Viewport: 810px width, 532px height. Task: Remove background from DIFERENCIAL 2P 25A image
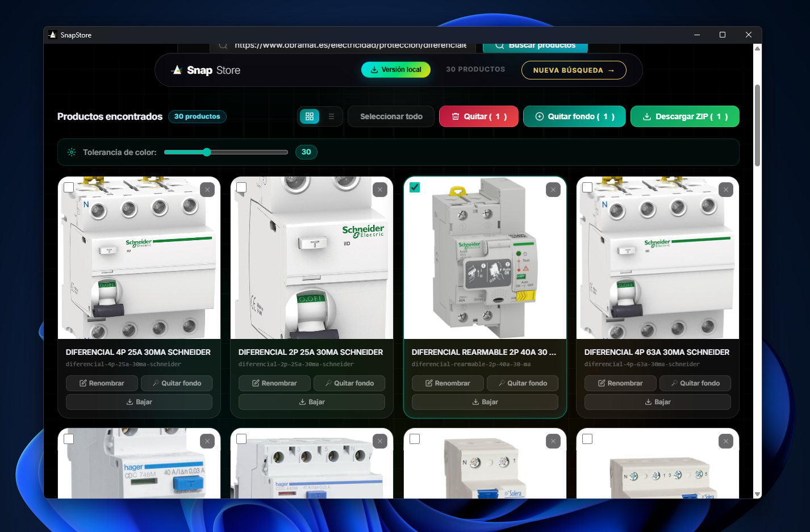coord(349,383)
